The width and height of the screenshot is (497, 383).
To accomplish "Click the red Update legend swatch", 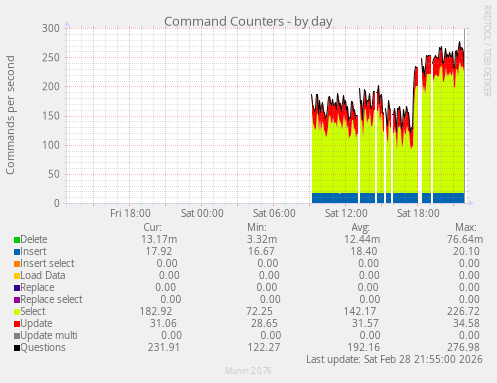I will [17, 324].
